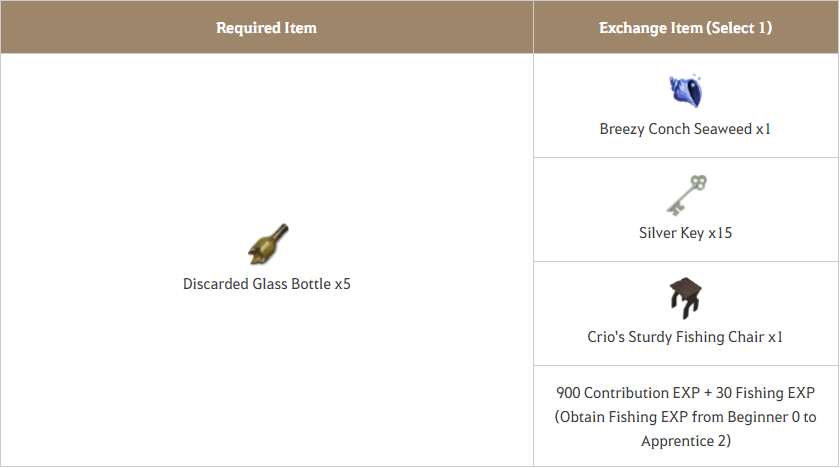Click the 30 Fishing EXP text
This screenshot has width=840, height=468.
(x=766, y=393)
